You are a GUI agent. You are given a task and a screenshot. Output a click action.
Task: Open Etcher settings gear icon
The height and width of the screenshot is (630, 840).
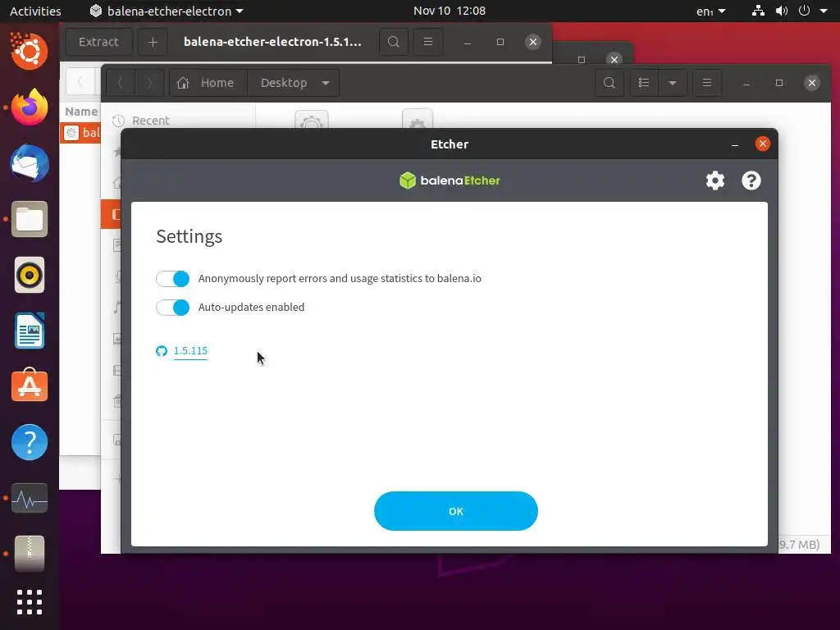715,180
